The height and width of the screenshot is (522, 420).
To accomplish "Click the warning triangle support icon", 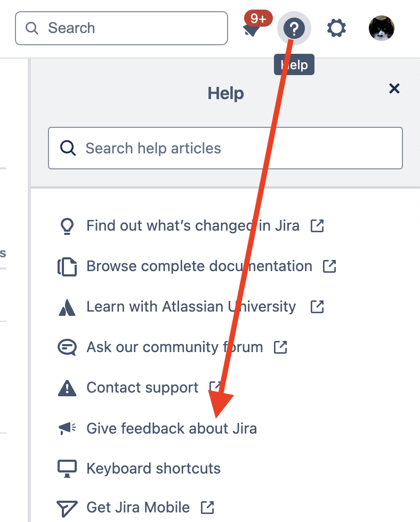I will (x=67, y=387).
